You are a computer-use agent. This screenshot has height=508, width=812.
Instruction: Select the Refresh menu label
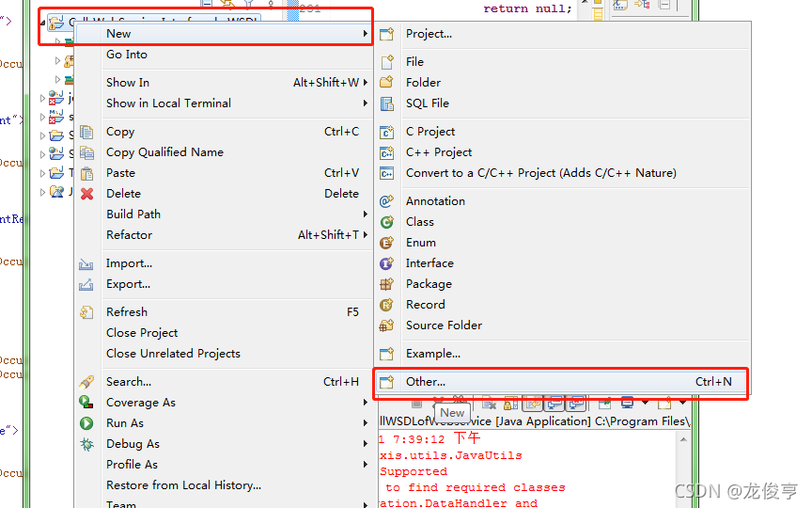[127, 312]
